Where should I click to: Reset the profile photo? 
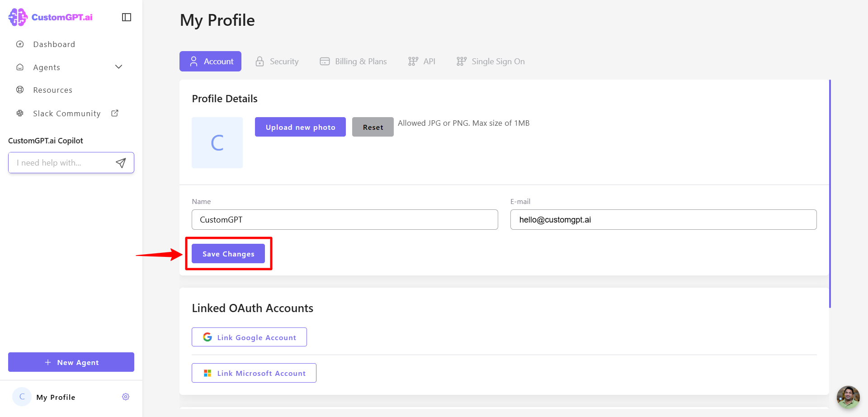click(x=373, y=127)
